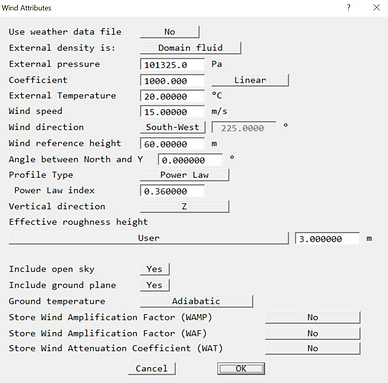Edit Wind reference height field
This screenshot has width=388, height=383.
click(172, 144)
